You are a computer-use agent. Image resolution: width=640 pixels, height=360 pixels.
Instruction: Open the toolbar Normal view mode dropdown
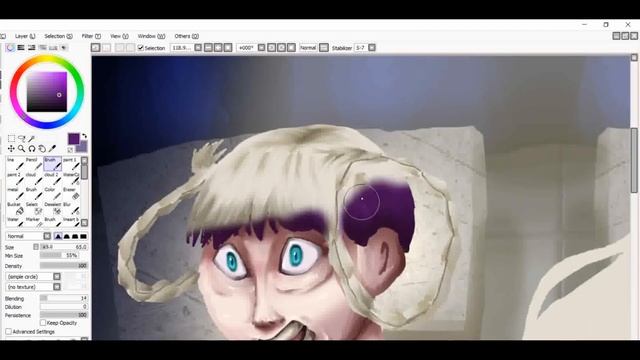point(324,48)
